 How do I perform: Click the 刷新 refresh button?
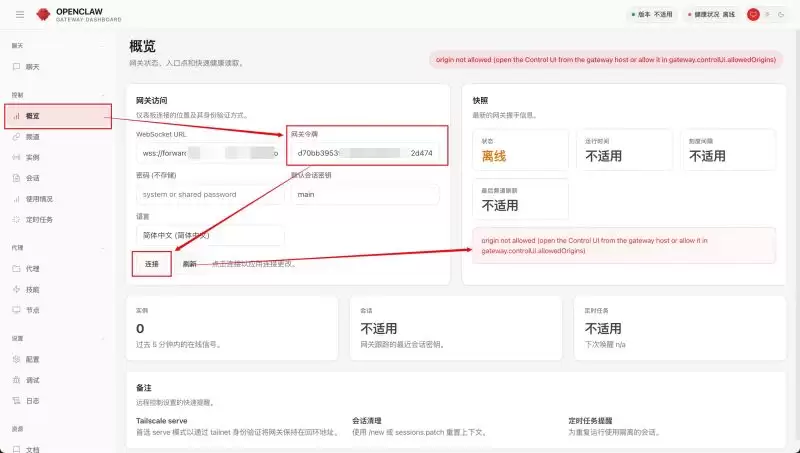click(x=190, y=264)
